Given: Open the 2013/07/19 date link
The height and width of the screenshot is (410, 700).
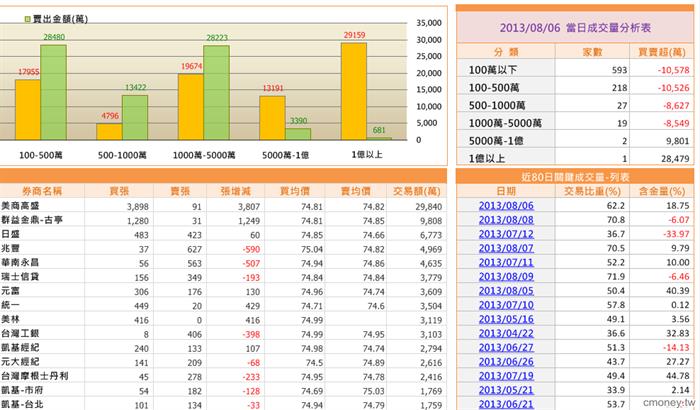Looking at the screenshot, I should 506,376.
